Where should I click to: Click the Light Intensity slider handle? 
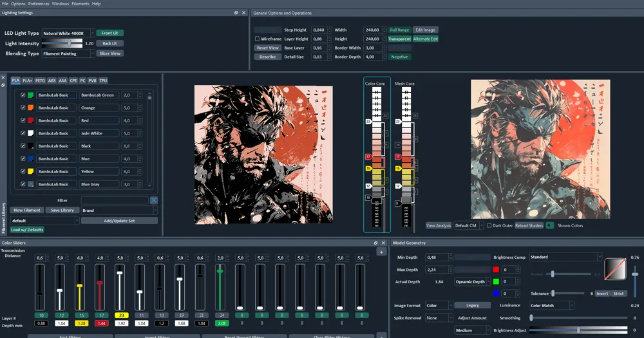tap(70, 43)
